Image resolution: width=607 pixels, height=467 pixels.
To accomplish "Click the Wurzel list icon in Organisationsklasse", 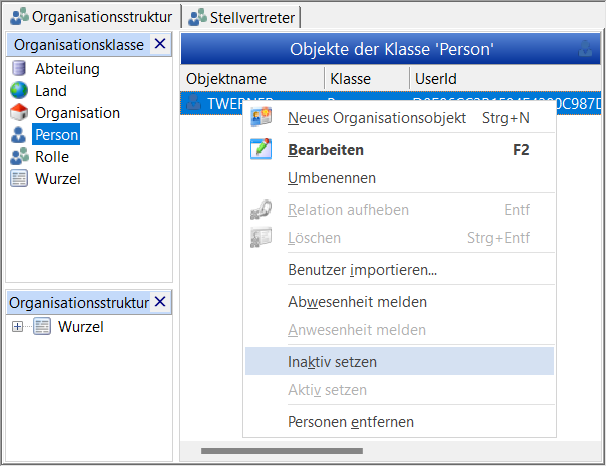I will coord(19,179).
